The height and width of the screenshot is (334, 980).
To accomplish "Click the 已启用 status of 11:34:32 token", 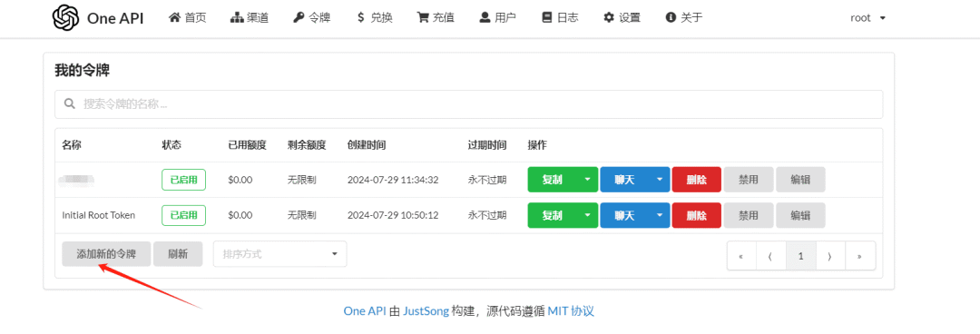I will tap(183, 180).
